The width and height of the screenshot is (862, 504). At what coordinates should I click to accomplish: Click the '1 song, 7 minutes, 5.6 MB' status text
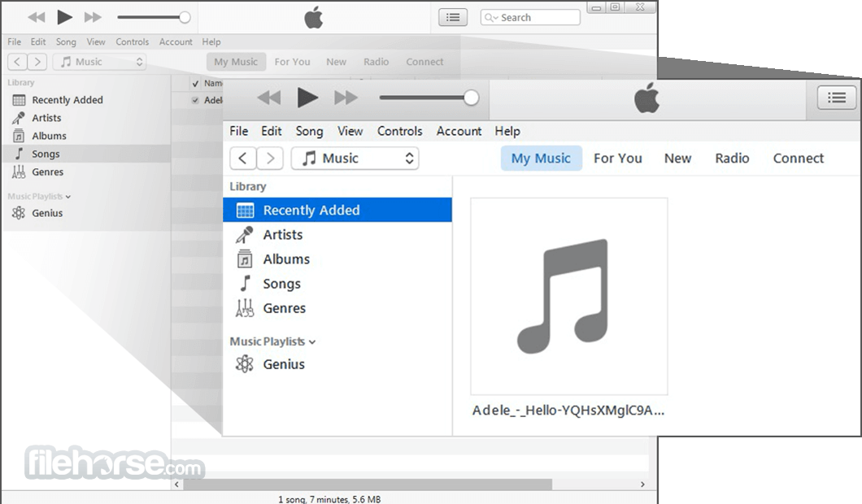pos(329,499)
